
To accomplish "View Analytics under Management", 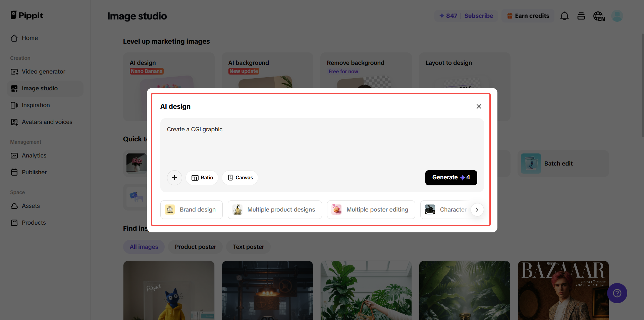I will [x=34, y=155].
